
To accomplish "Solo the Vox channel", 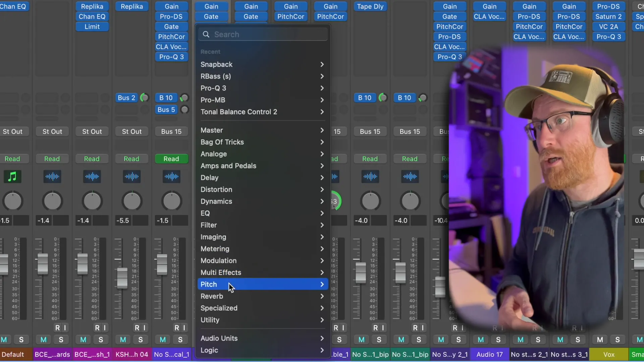I will pyautogui.click(x=618, y=340).
